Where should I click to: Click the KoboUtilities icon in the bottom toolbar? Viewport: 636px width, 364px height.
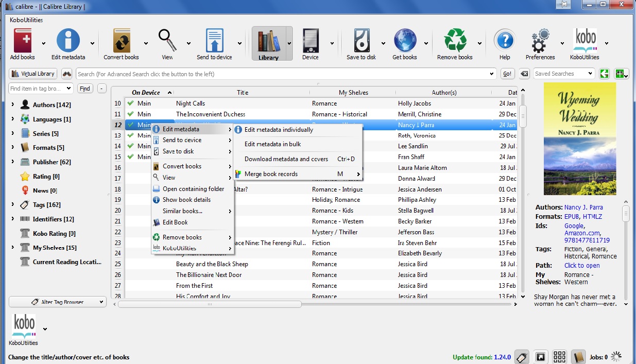[x=24, y=326]
